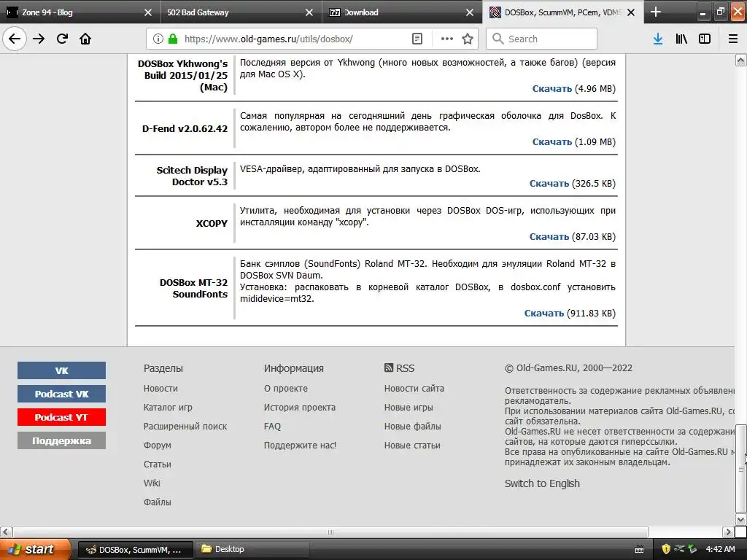
Task: Download DOSBox MT-32 SoundFonts (911.83 KB)
Action: [544, 314]
